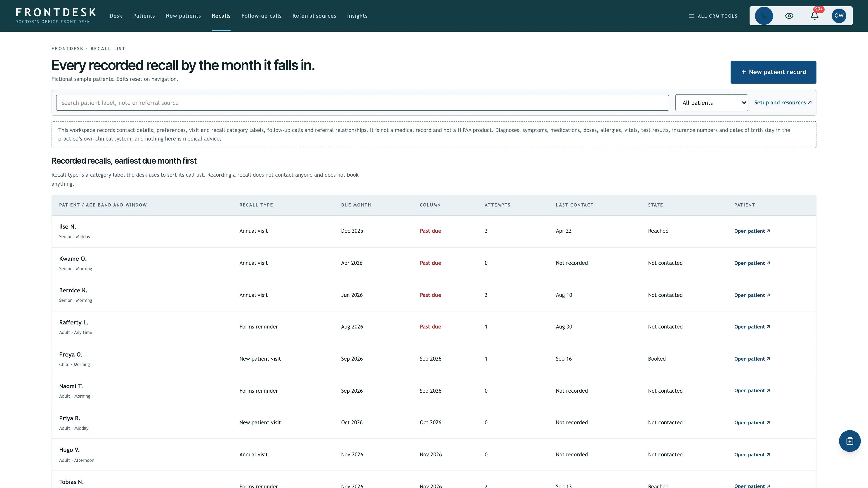Screen dimensions: 868x488
Task: Open patient link for Ilse N.
Action: tap(752, 231)
